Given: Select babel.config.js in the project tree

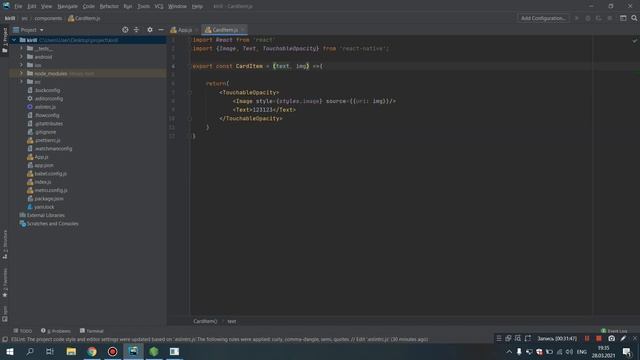Looking at the screenshot, I should pyautogui.click(x=51, y=173).
